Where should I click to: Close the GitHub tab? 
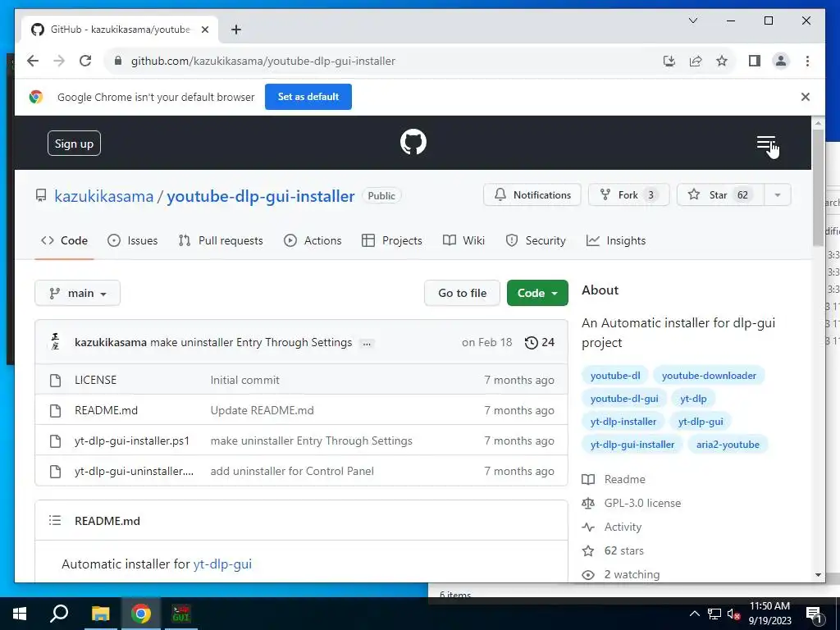tap(204, 30)
